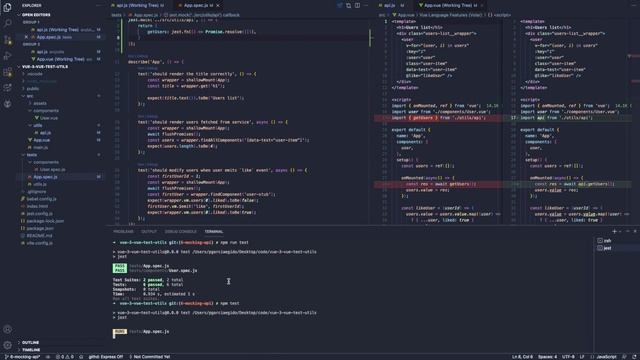Click api.js (Working Tree) in Open Editors

coord(57,30)
